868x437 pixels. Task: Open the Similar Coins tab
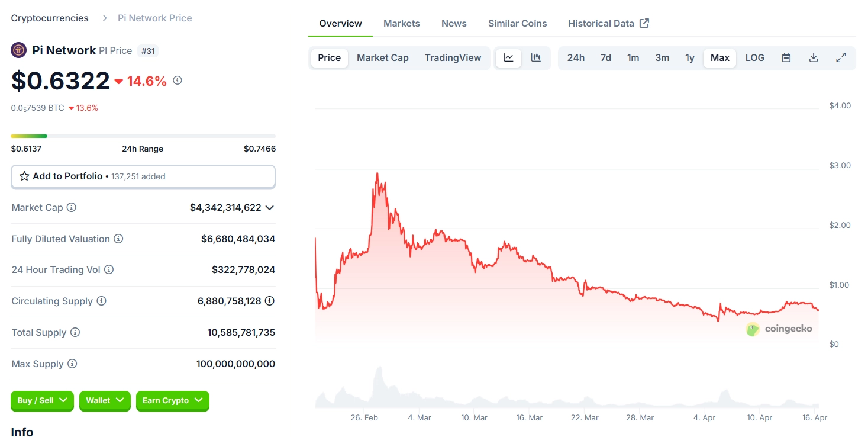coord(518,24)
